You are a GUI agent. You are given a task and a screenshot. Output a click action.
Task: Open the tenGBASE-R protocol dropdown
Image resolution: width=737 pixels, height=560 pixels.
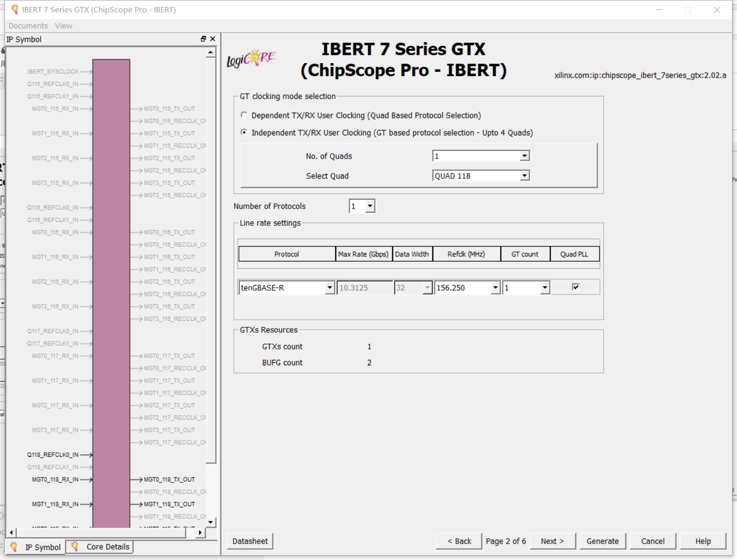(x=329, y=288)
